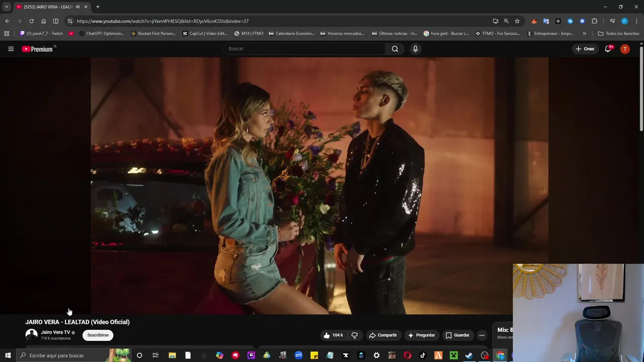Start voice search with microphone icon
The height and width of the screenshot is (362, 644).
coord(415,49)
